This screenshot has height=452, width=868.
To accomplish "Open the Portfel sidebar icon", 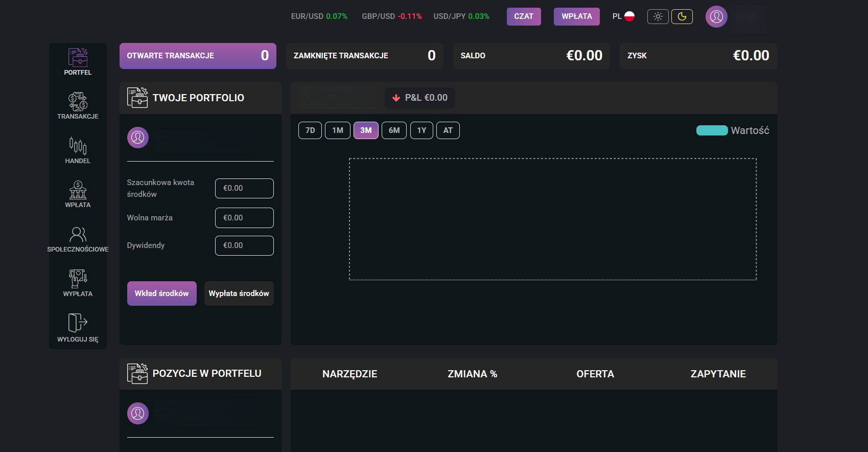I will pyautogui.click(x=78, y=57).
